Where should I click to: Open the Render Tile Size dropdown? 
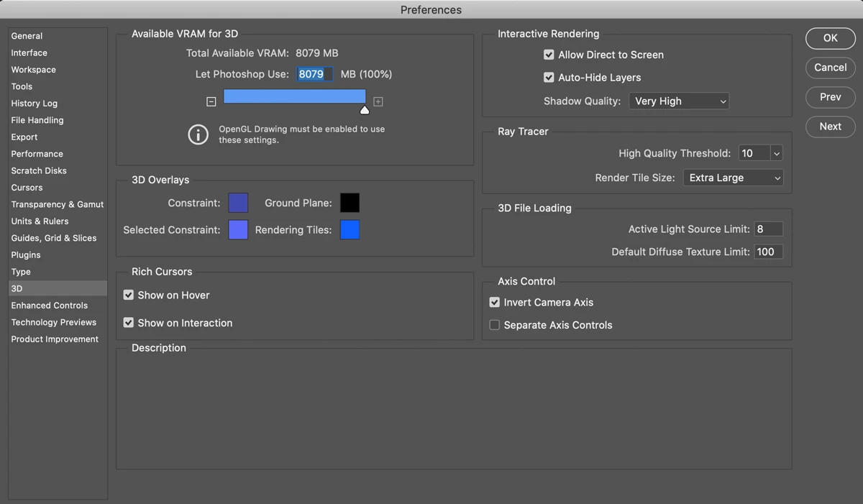pyautogui.click(x=733, y=178)
